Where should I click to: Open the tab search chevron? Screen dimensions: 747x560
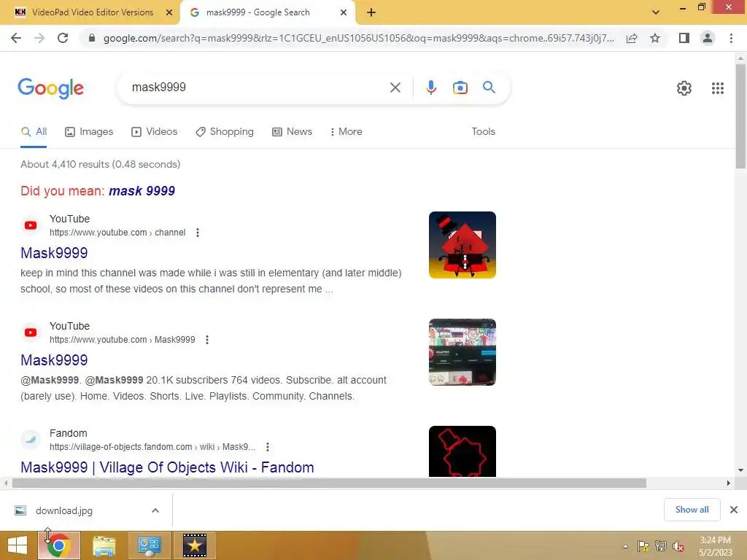tap(656, 12)
